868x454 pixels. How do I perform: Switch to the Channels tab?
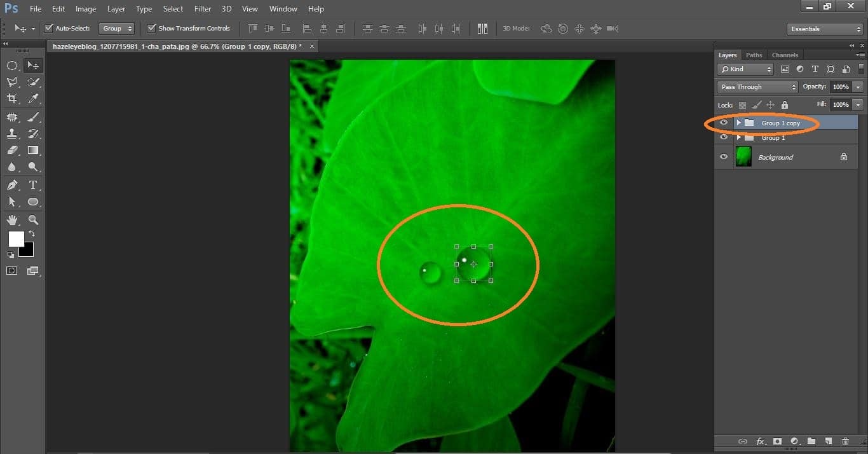(x=785, y=55)
